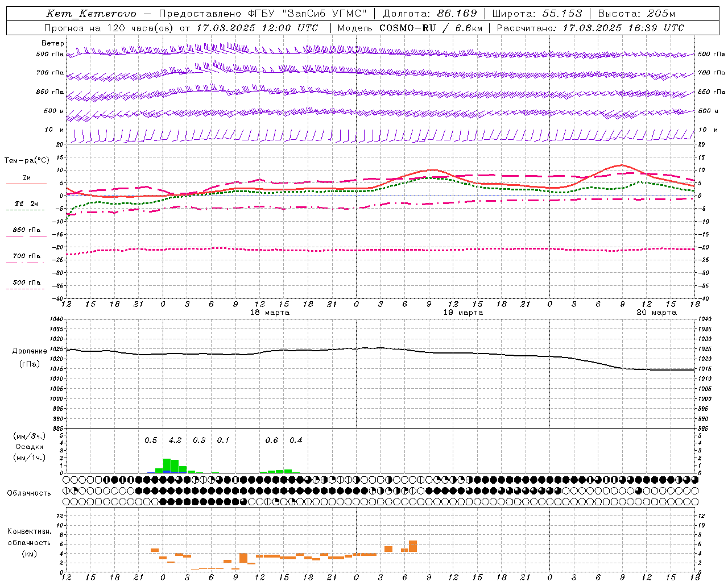
Task: Click the '850 гПа' temperature legend entry
Action: coord(26,230)
